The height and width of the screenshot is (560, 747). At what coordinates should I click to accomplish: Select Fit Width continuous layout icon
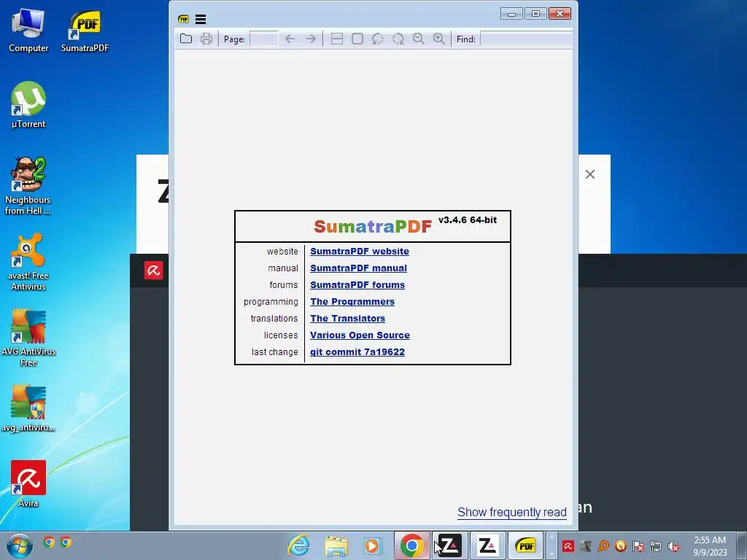[x=337, y=39]
